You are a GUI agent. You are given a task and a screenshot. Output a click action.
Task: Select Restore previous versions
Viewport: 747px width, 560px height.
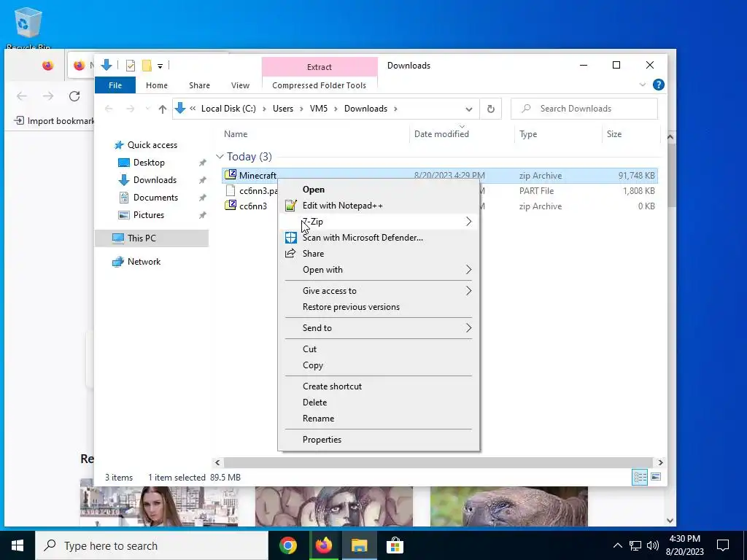click(379, 307)
